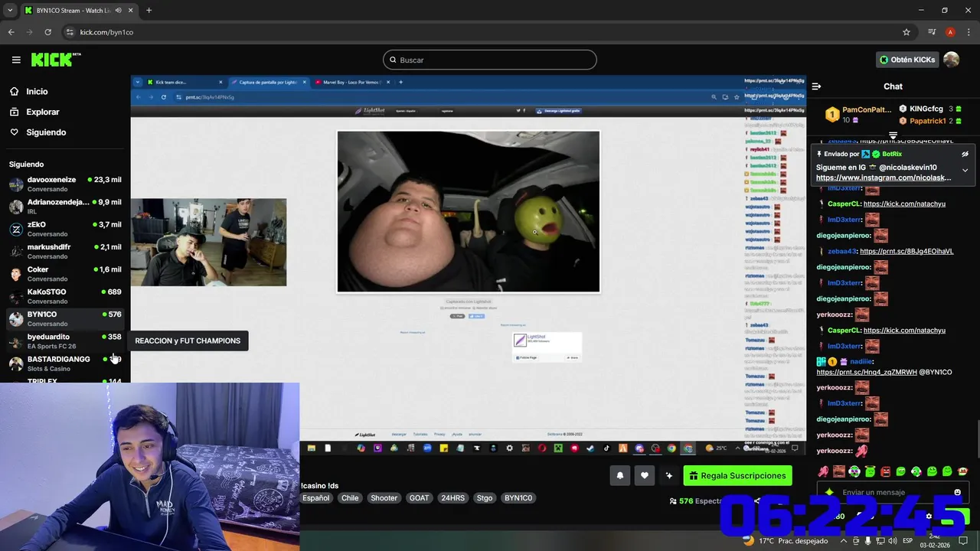The width and height of the screenshot is (980, 551).
Task: Open davooxeneize channel in following list
Action: pyautogui.click(x=65, y=184)
